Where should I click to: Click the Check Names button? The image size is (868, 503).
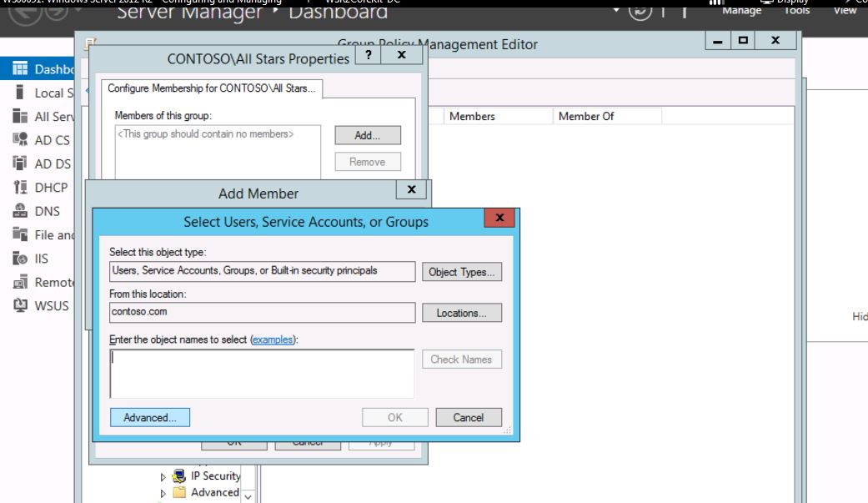click(462, 360)
